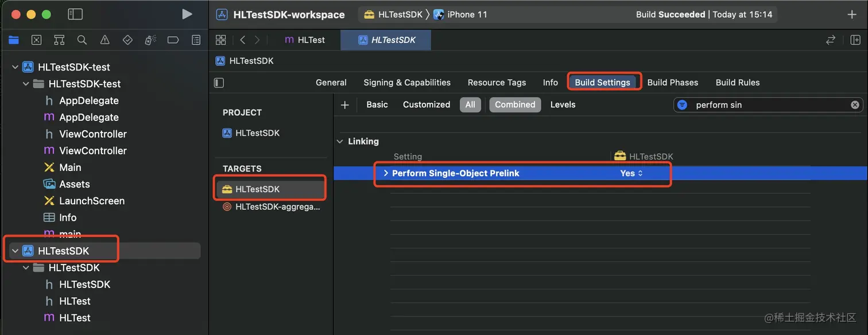Toggle editor review swap arrows
This screenshot has height=335, width=868.
point(831,40)
